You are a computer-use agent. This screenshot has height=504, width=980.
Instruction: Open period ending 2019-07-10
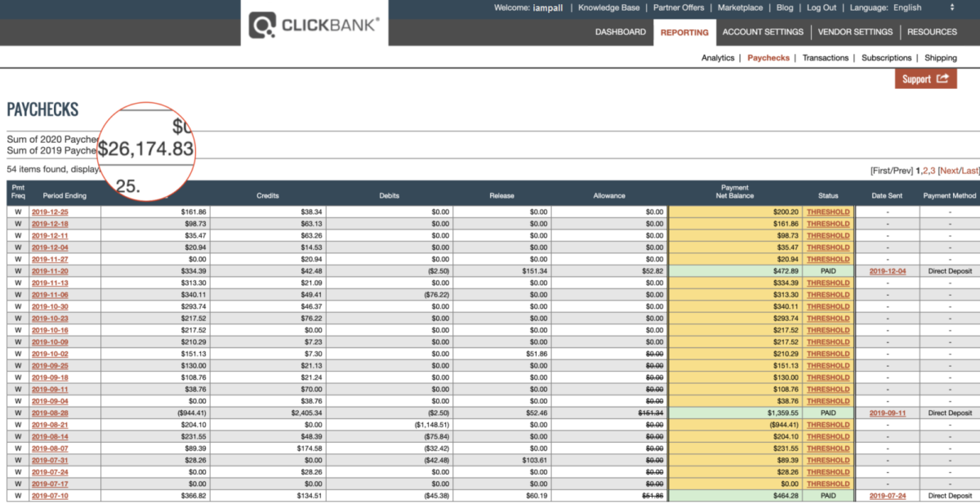[50, 496]
